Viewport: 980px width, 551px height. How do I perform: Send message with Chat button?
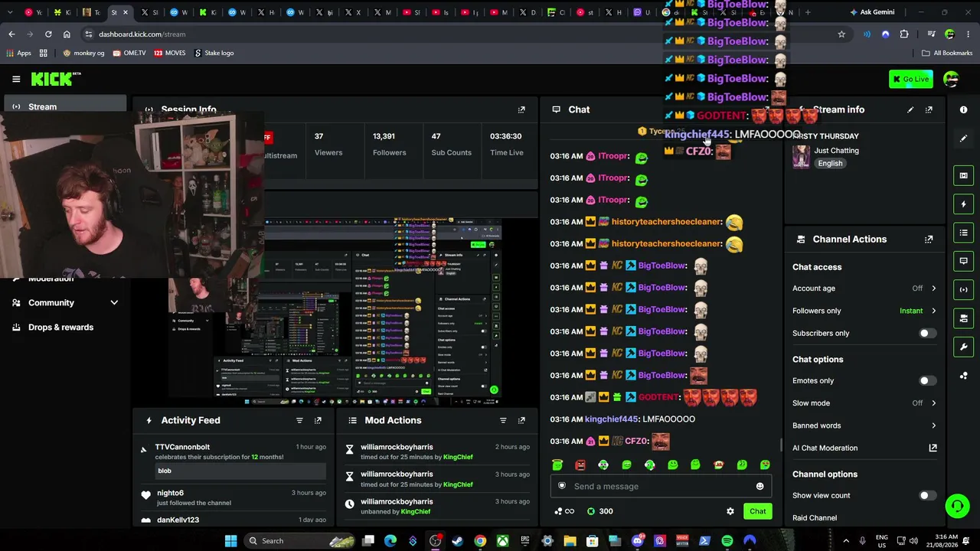(x=757, y=511)
